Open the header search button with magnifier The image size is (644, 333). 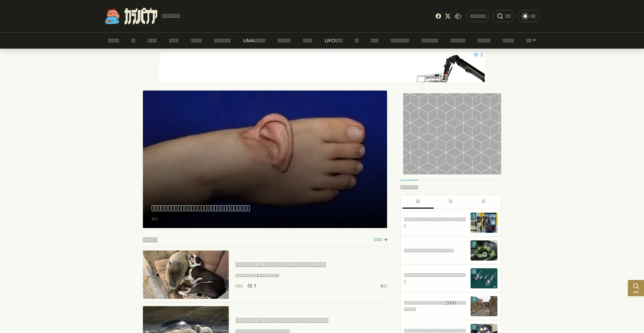[x=503, y=16]
